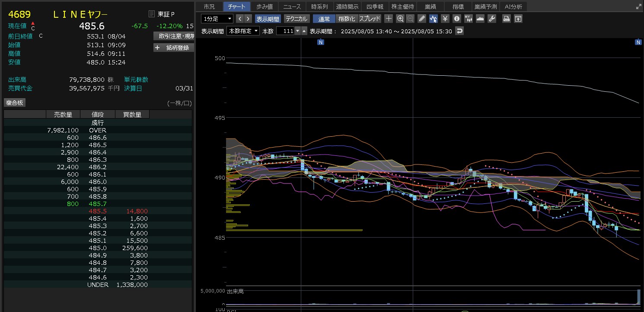Click the area chart icon

coord(480,19)
